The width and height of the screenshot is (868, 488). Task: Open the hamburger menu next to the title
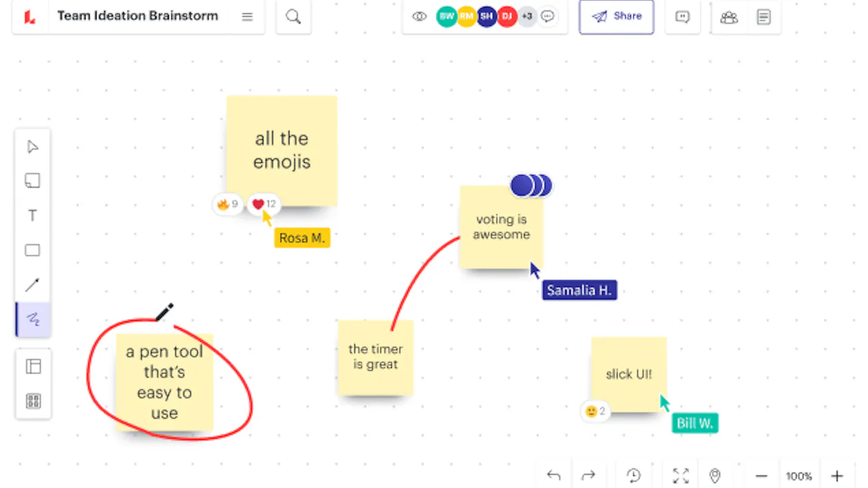pyautogui.click(x=247, y=16)
